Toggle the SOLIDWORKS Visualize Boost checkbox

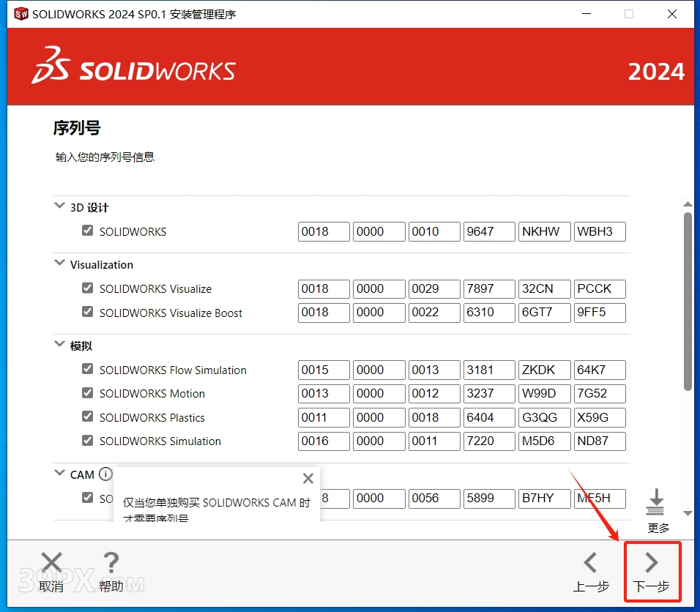pos(88,312)
